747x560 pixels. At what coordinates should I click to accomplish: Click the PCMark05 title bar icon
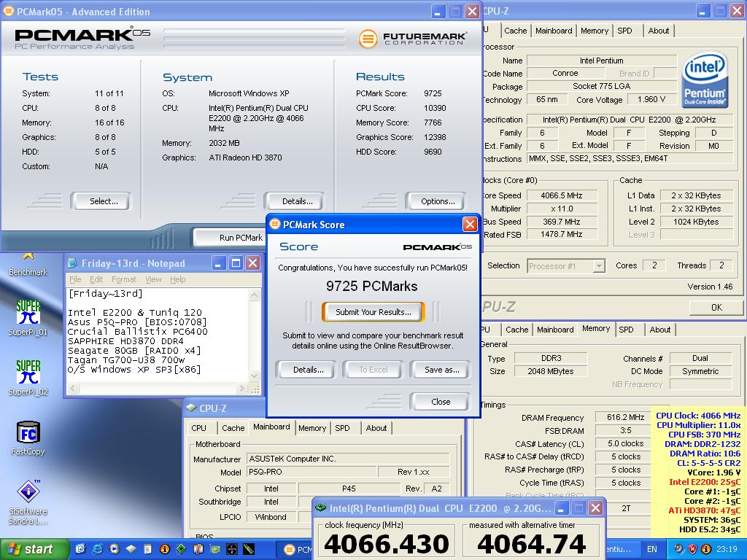[x=9, y=12]
